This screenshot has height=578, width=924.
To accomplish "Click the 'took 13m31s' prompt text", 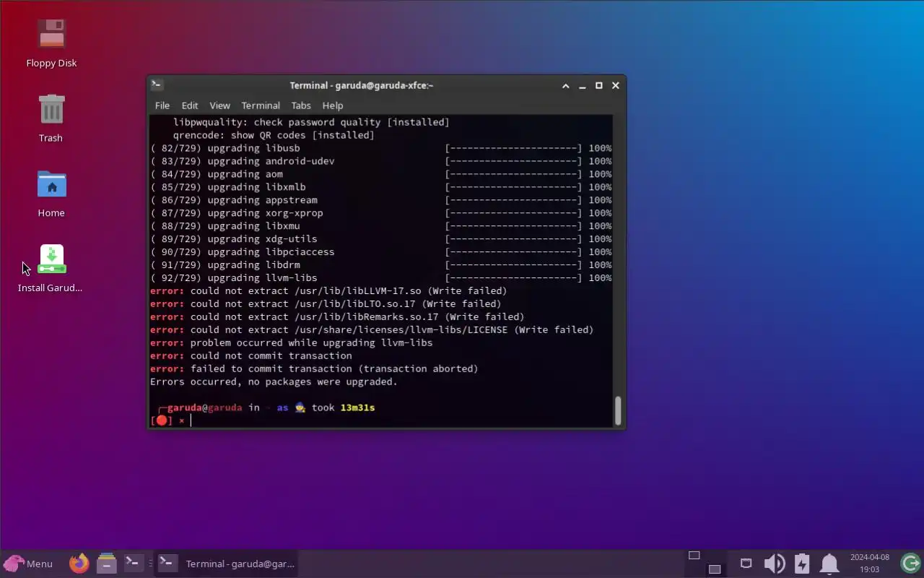I will (x=343, y=407).
